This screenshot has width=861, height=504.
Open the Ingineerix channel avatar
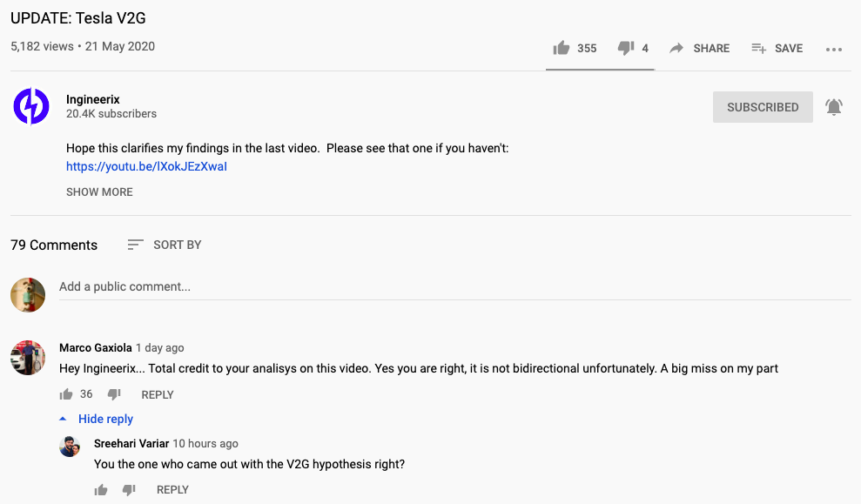point(31,106)
